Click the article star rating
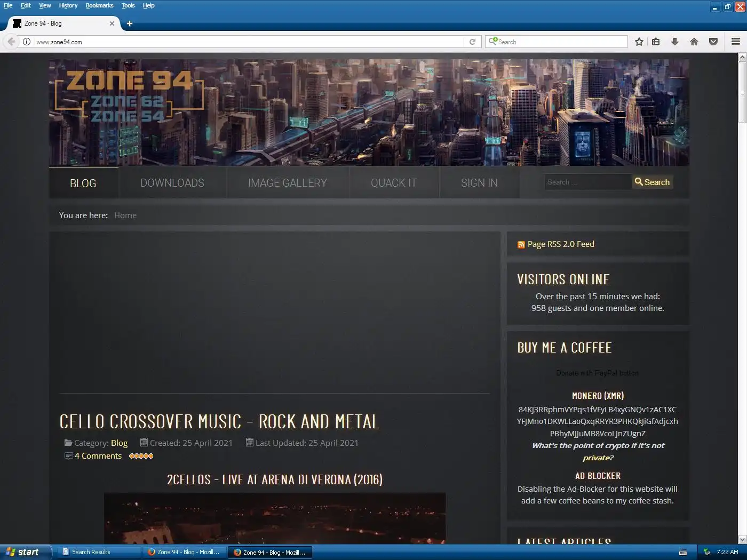The image size is (747, 560). 141,456
